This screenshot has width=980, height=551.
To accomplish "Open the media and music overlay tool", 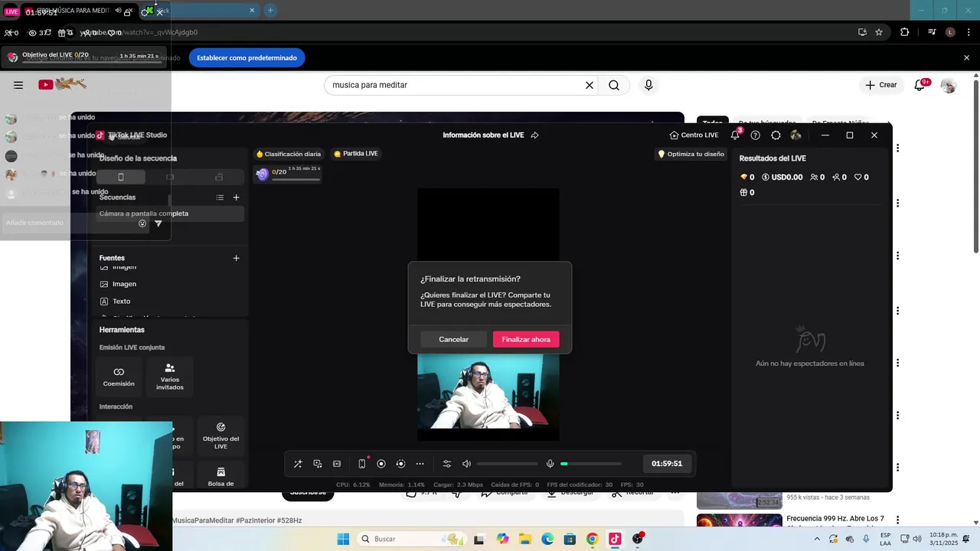I will 318,464.
